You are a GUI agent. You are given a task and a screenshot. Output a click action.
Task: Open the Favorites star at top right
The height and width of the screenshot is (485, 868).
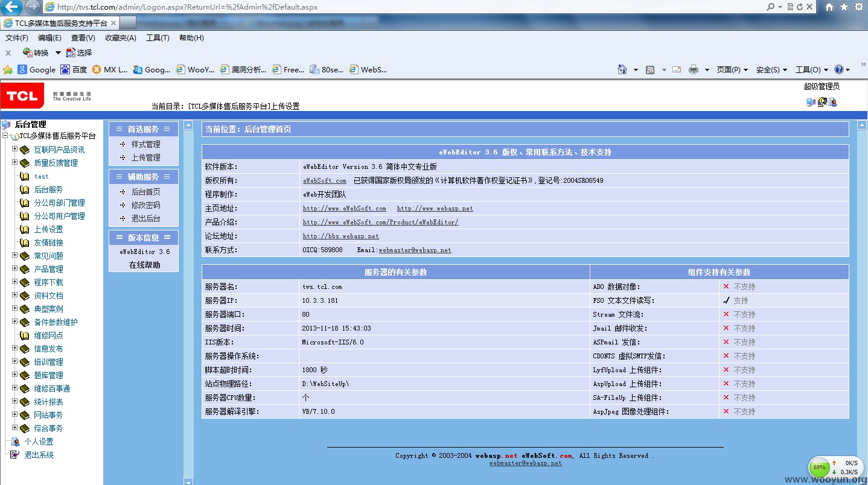pyautogui.click(x=844, y=7)
